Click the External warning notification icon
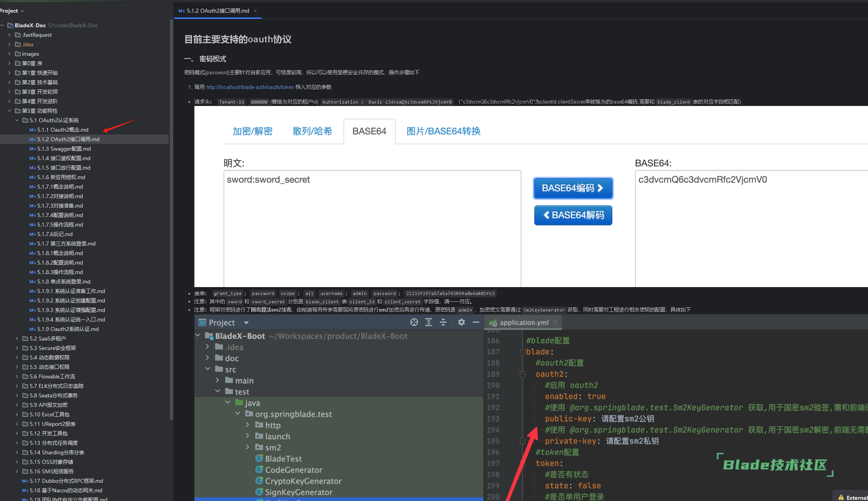This screenshot has width=868, height=501. coord(841,497)
